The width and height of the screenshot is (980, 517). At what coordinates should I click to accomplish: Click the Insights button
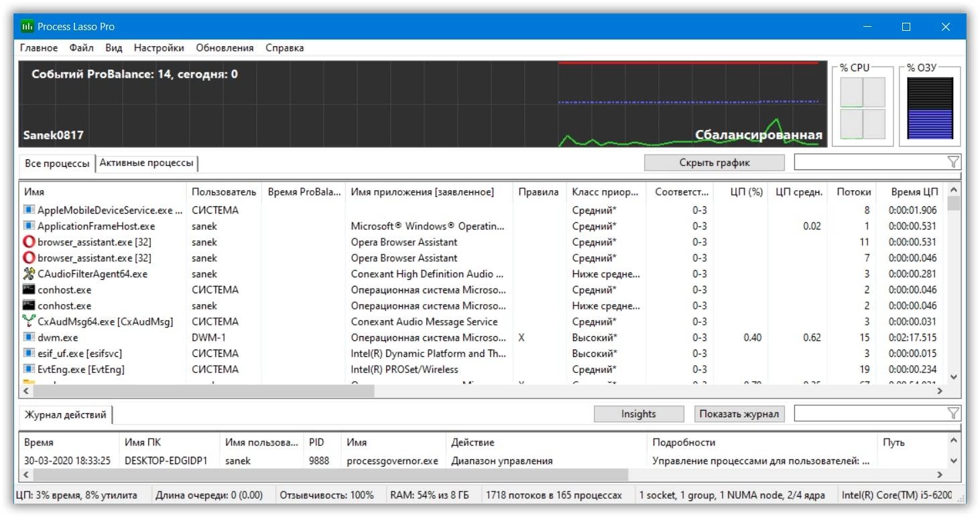[638, 414]
